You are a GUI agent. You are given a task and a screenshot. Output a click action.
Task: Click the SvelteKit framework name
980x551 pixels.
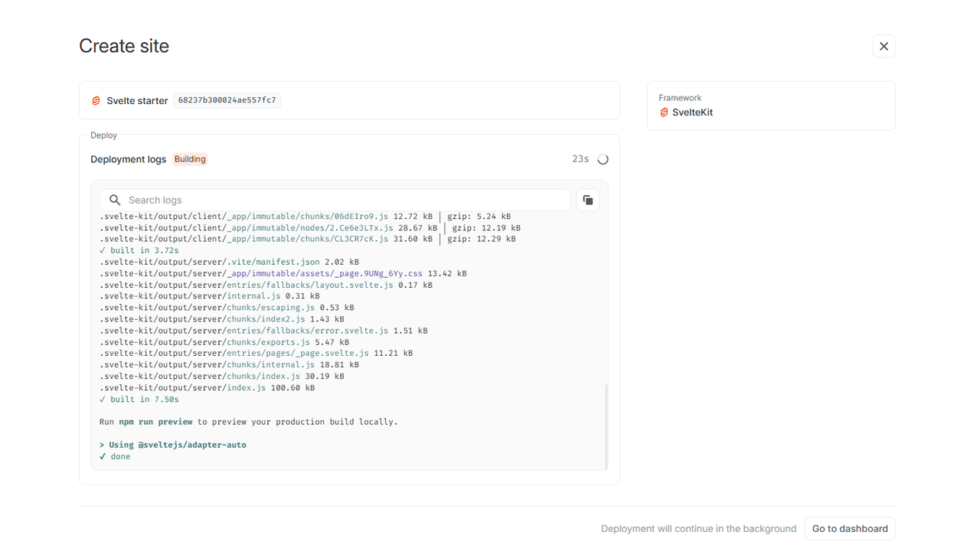[692, 112]
